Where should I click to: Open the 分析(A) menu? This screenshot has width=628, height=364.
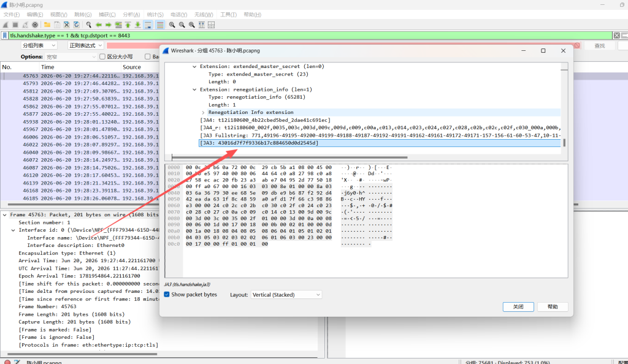pyautogui.click(x=131, y=14)
